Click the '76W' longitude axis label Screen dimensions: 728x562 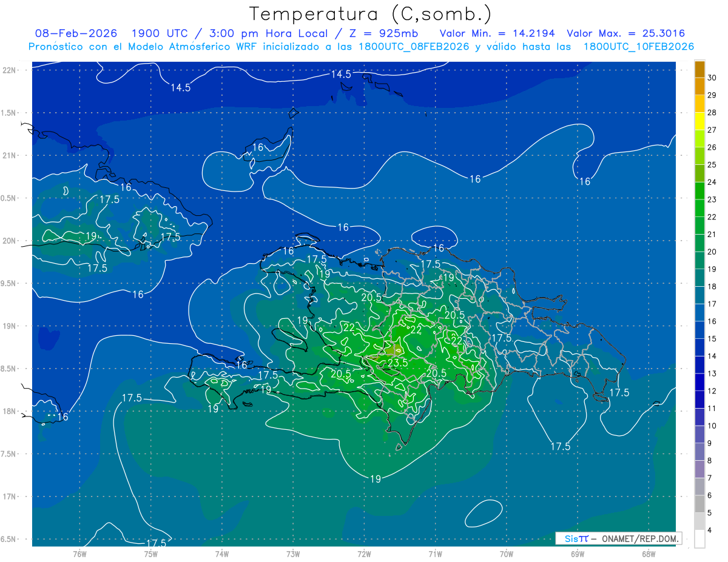[x=79, y=554]
